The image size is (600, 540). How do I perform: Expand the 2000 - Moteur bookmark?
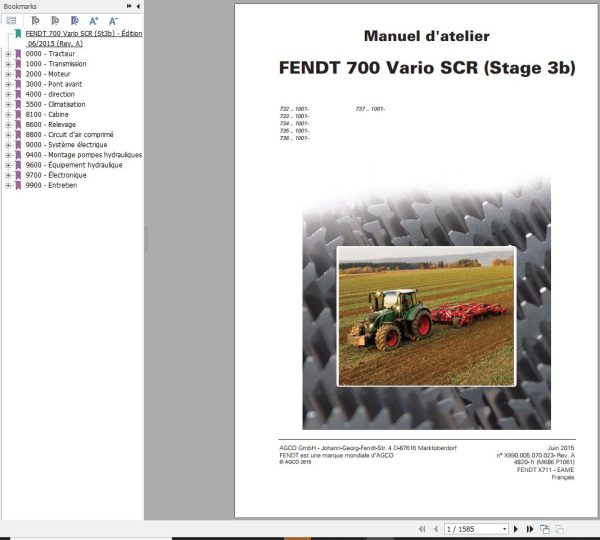[x=8, y=74]
